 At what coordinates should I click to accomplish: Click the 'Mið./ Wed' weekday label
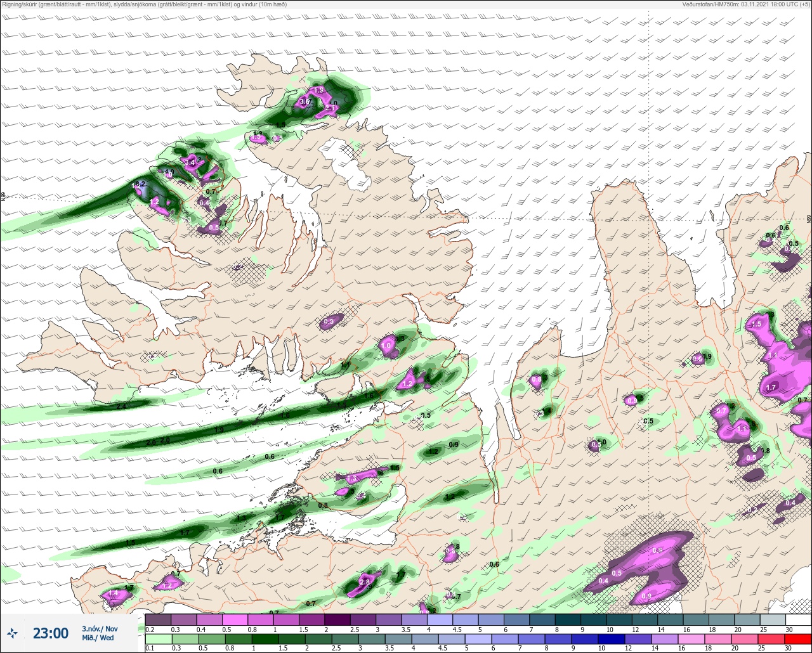tap(98, 638)
